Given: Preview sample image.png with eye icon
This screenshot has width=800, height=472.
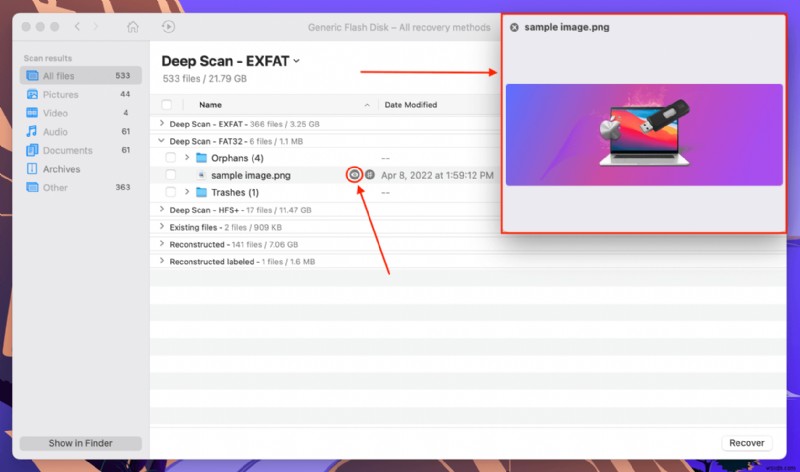Looking at the screenshot, I should (x=354, y=175).
